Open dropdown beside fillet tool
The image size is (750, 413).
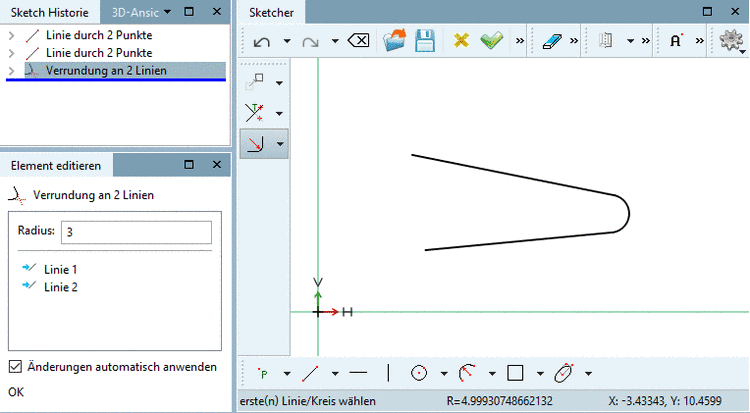point(280,144)
